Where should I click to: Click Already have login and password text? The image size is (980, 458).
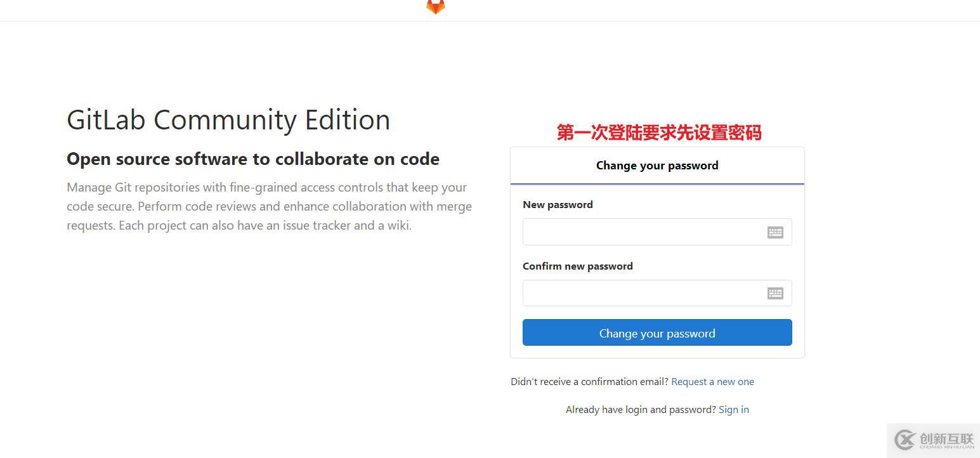pyautogui.click(x=641, y=410)
